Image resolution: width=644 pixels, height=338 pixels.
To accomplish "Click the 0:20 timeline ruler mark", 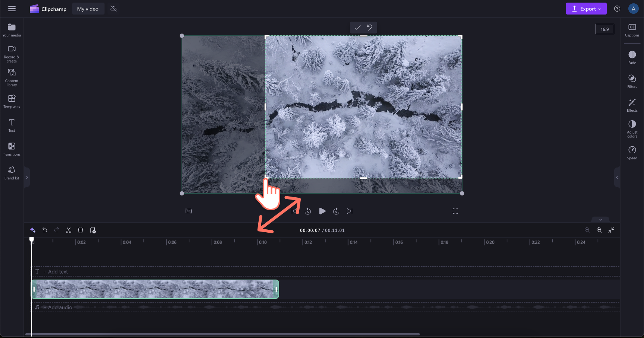I will (x=490, y=242).
